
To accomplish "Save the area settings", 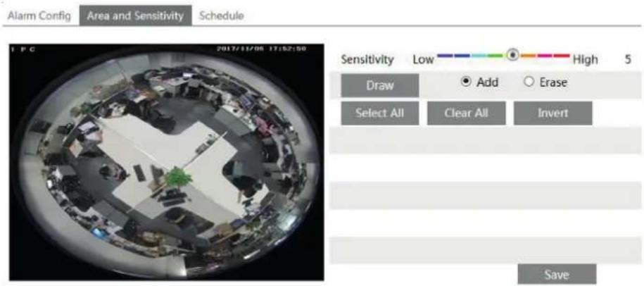I will [557, 274].
